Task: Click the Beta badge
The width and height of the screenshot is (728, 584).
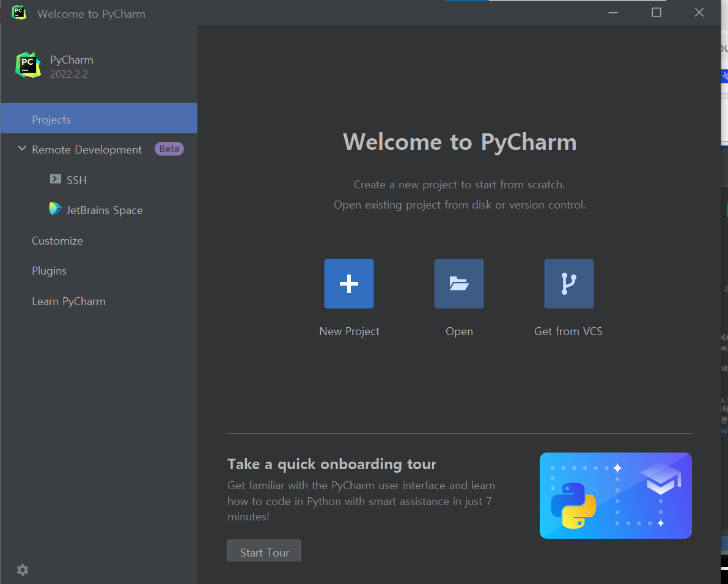Action: (169, 149)
